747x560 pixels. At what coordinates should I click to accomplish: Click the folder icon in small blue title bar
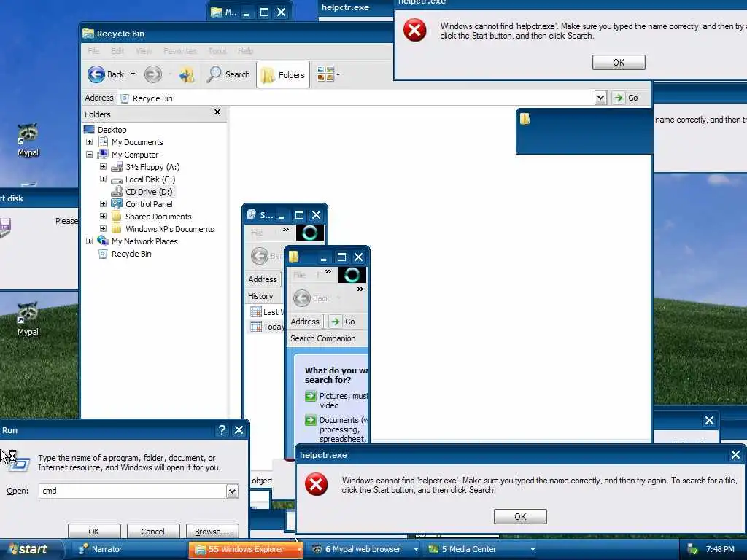click(x=525, y=119)
